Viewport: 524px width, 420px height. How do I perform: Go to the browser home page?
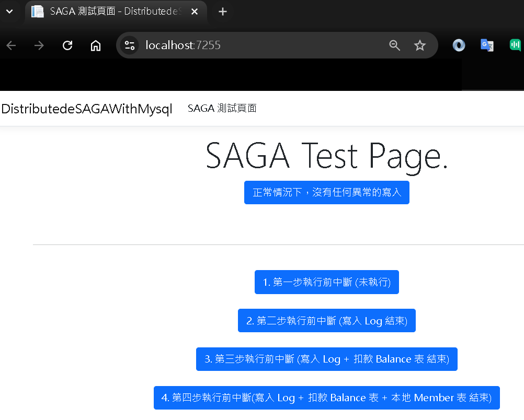click(x=96, y=45)
